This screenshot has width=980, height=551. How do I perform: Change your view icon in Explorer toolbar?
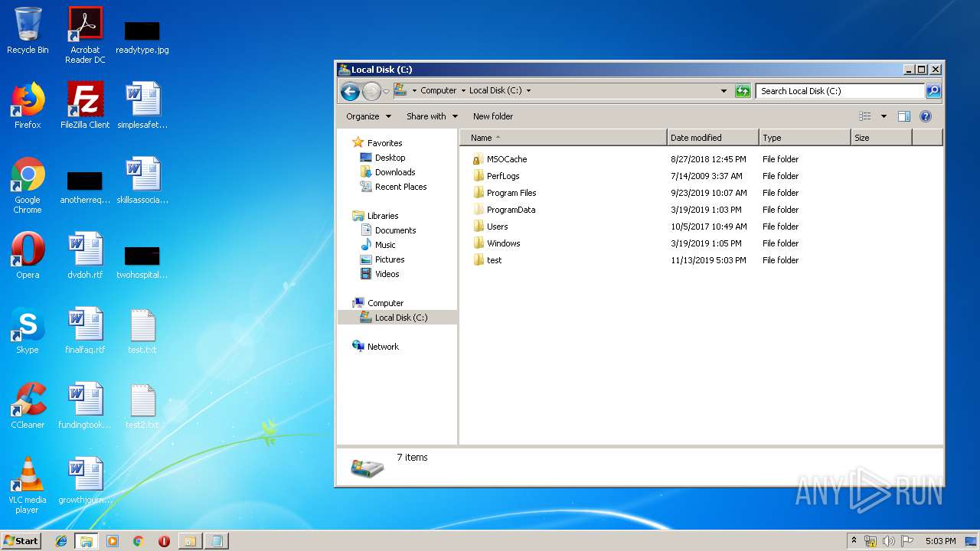865,116
